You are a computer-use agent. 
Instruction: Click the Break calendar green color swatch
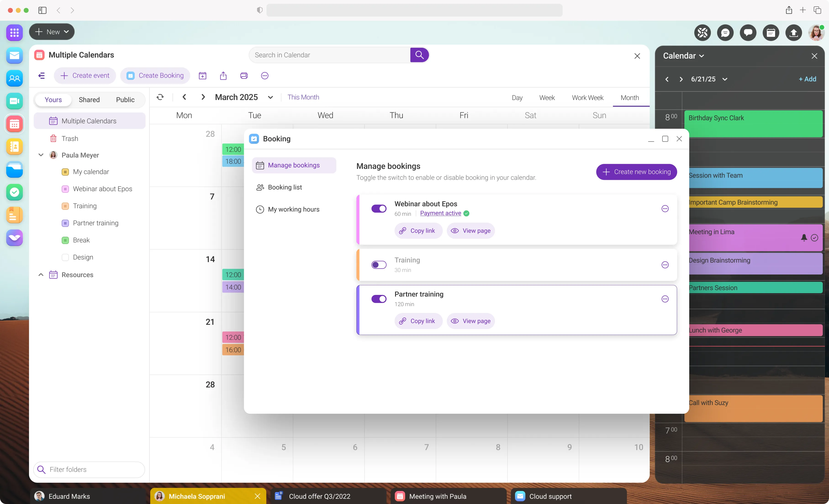coord(65,240)
